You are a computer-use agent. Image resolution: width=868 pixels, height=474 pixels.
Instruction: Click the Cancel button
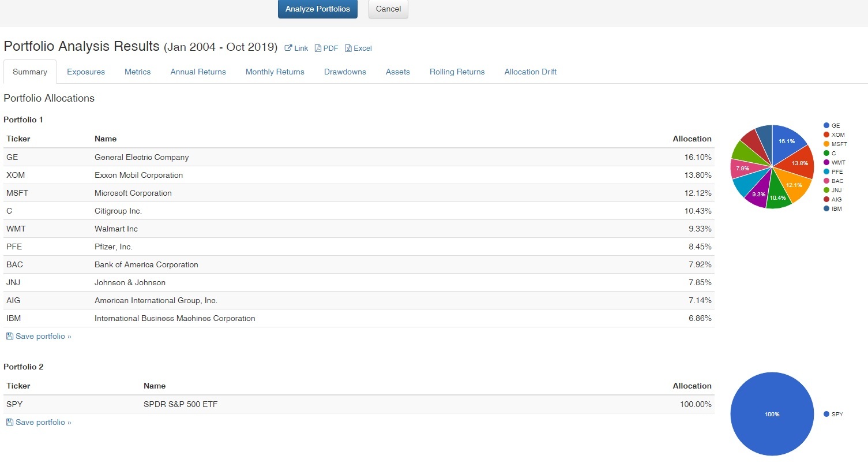click(x=388, y=9)
